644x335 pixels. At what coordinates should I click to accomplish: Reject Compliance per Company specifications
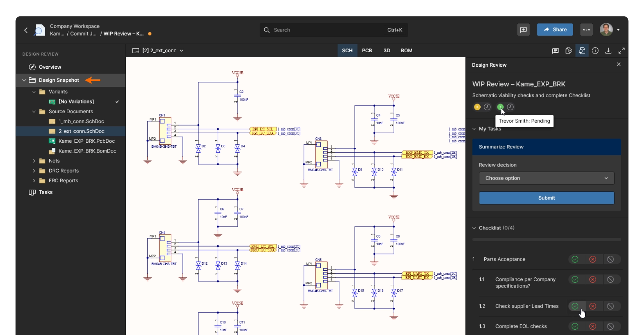593,279
